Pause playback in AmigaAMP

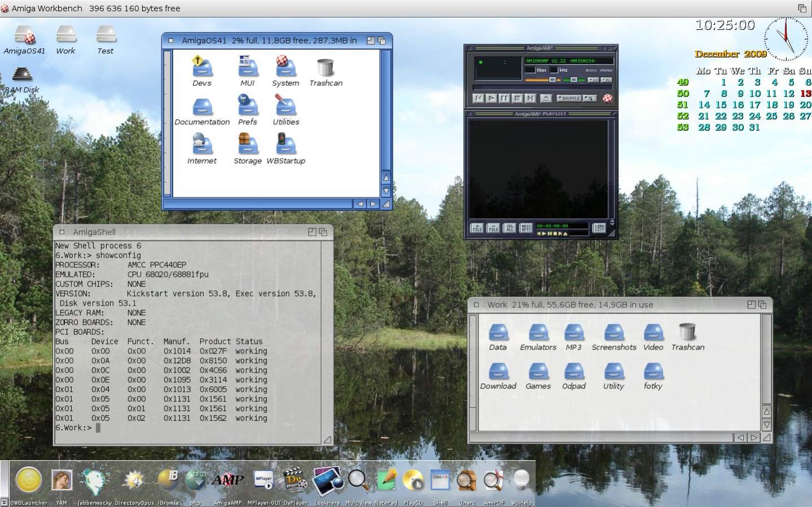click(x=504, y=98)
